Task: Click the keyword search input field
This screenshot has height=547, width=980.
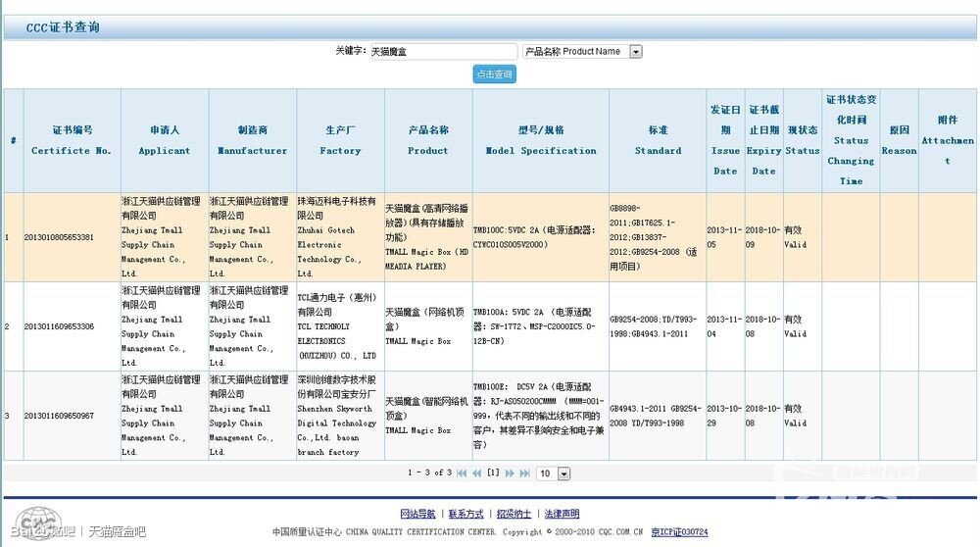Action: pos(444,51)
